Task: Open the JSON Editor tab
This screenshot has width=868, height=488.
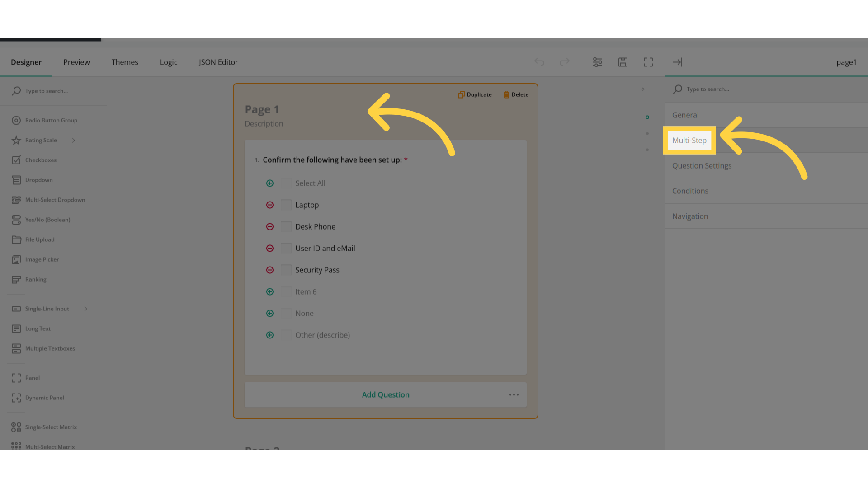Action: pyautogui.click(x=218, y=62)
